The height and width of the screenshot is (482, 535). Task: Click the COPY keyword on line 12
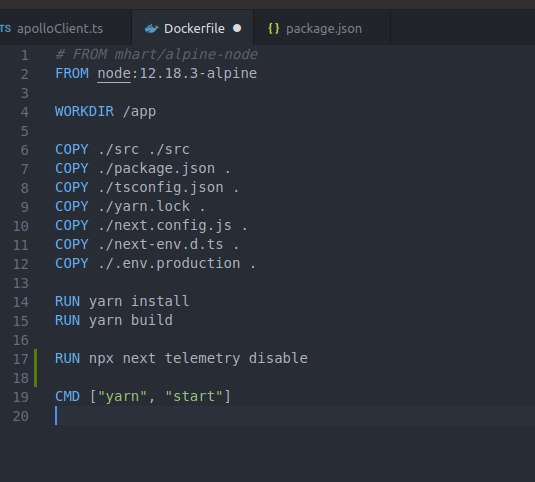(72, 264)
